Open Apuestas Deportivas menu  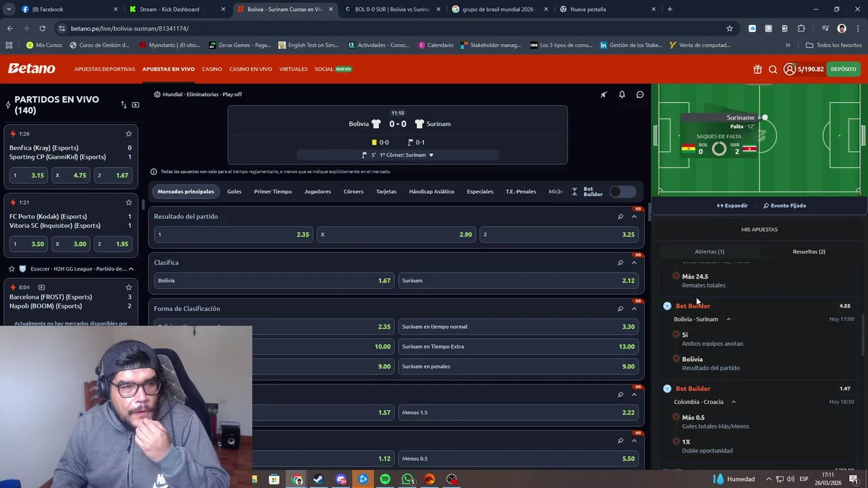(x=104, y=69)
